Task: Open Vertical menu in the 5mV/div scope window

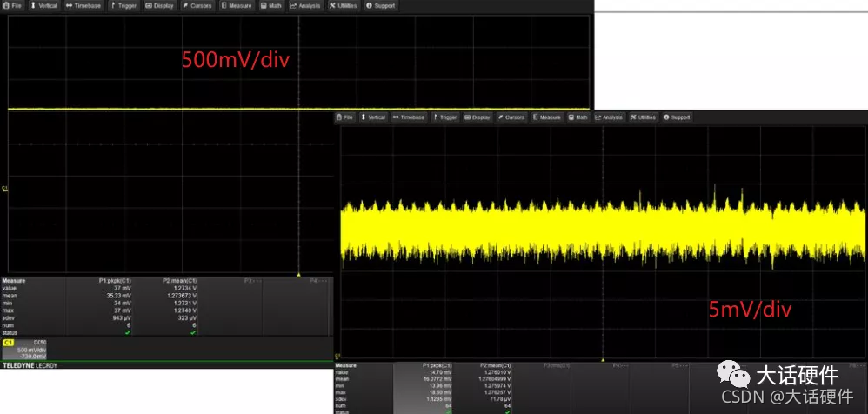Action: click(x=373, y=117)
